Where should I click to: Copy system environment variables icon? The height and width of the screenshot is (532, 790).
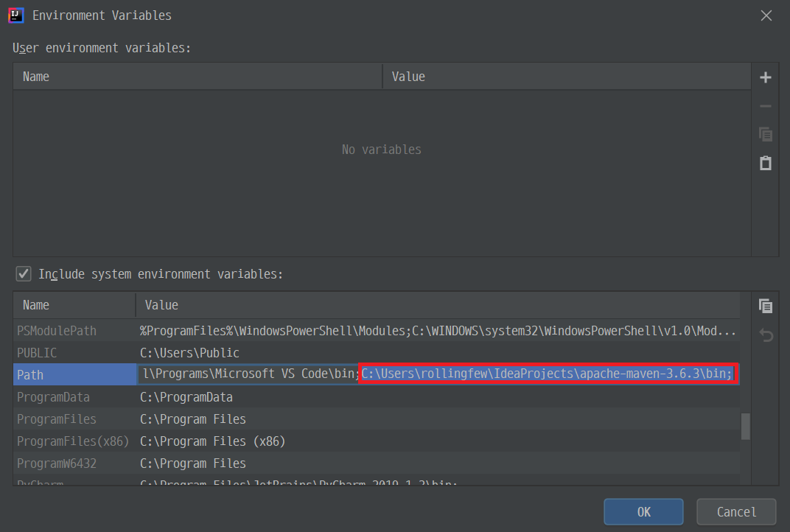765,306
